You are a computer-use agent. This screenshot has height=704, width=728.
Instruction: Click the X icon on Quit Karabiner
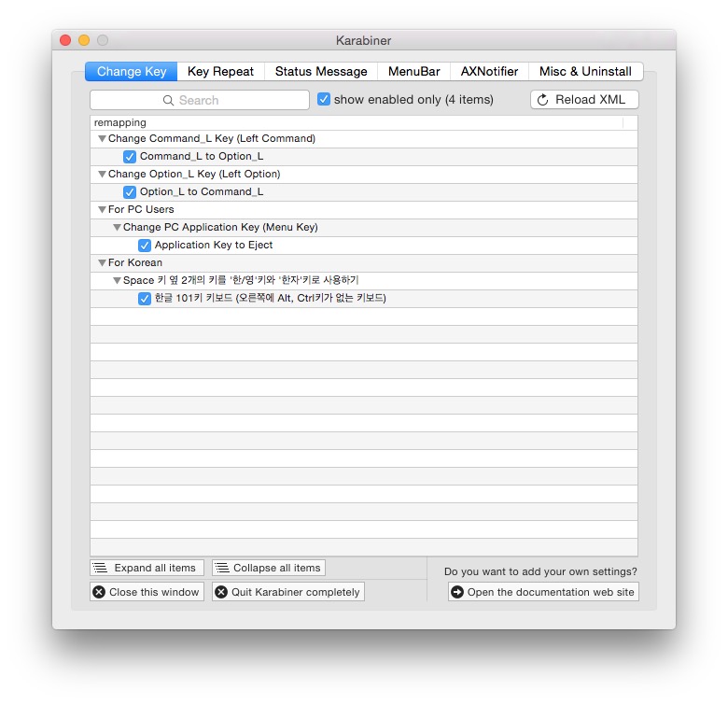[221, 592]
